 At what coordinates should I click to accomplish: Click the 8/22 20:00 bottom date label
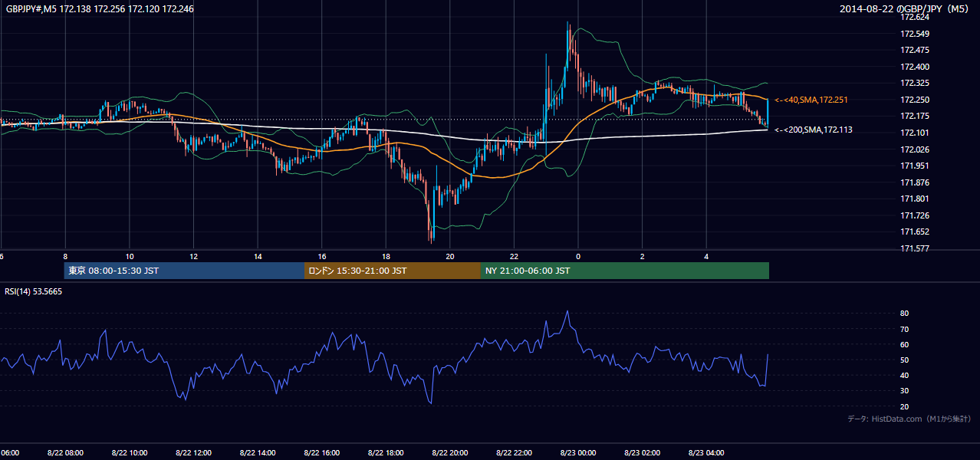[x=449, y=453]
